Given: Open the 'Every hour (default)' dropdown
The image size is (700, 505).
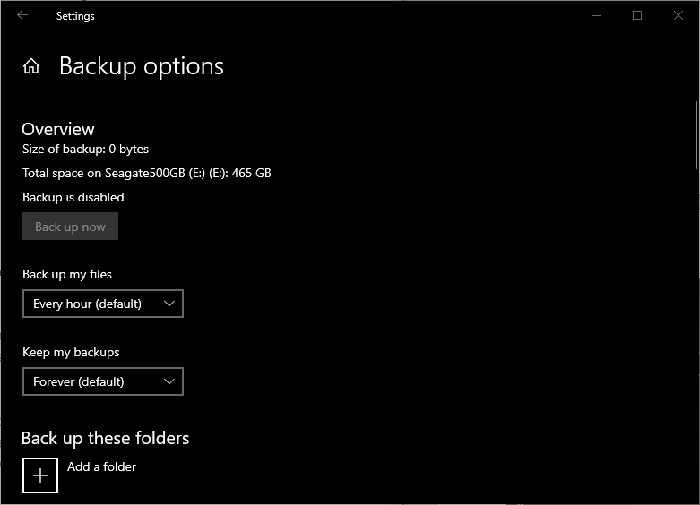Looking at the screenshot, I should pos(102,304).
